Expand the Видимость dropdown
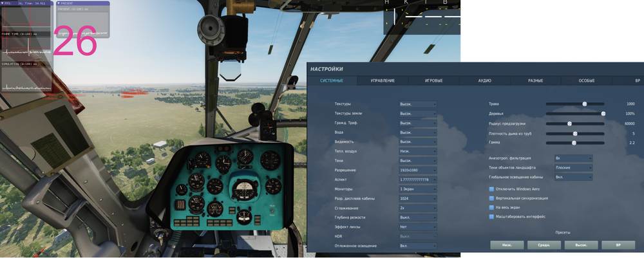 pos(418,142)
